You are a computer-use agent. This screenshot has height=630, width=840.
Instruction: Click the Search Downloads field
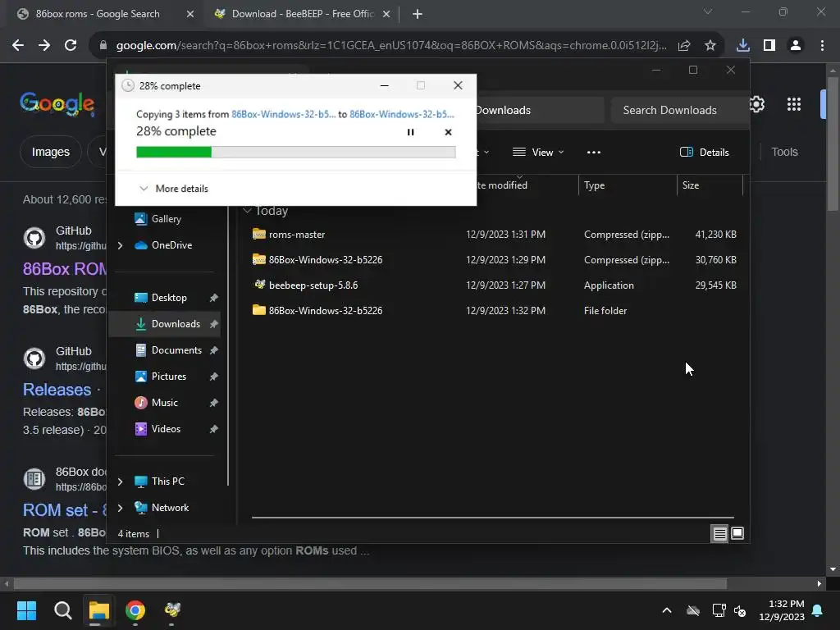pos(678,110)
